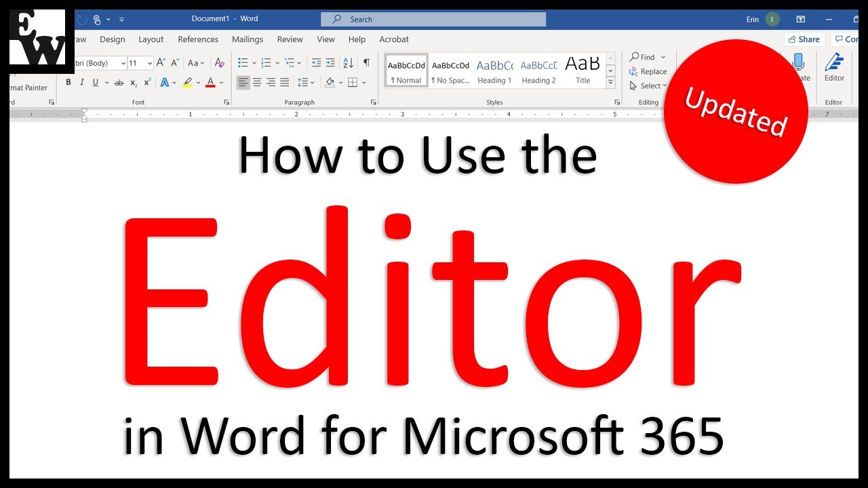This screenshot has height=488, width=868.
Task: Decrease the paragraph indent
Action: 316,62
